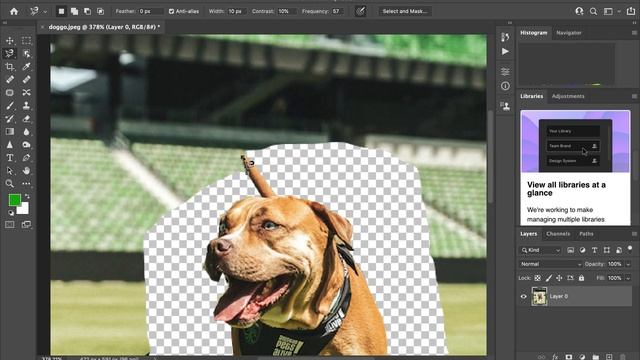Select the Blur tool
This screenshot has width=640, height=360.
point(27,131)
